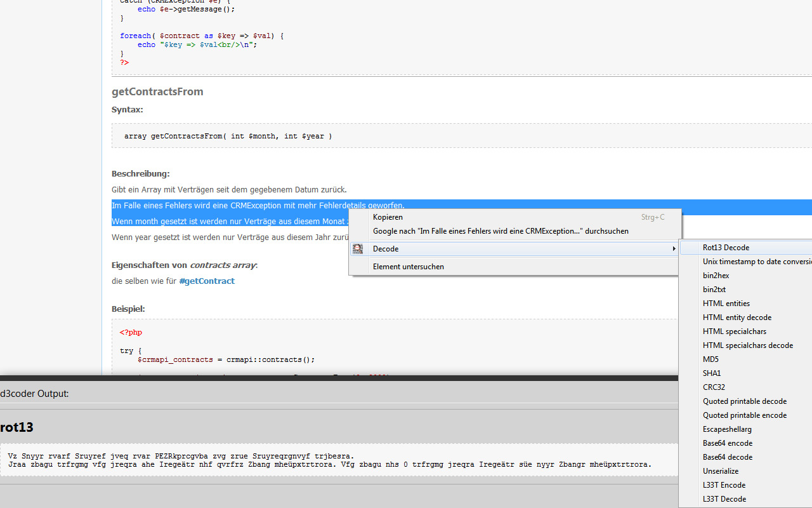Expand the Decode submenu arrow
The width and height of the screenshot is (812, 508).
pyautogui.click(x=674, y=249)
